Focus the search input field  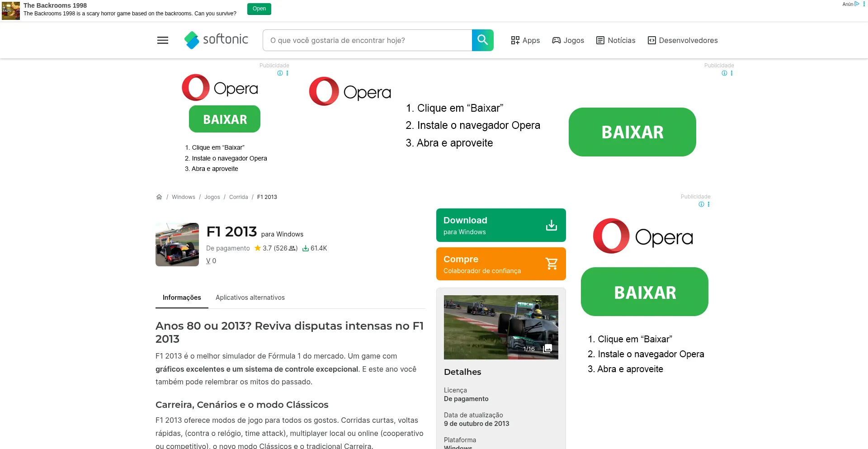pyautogui.click(x=367, y=40)
